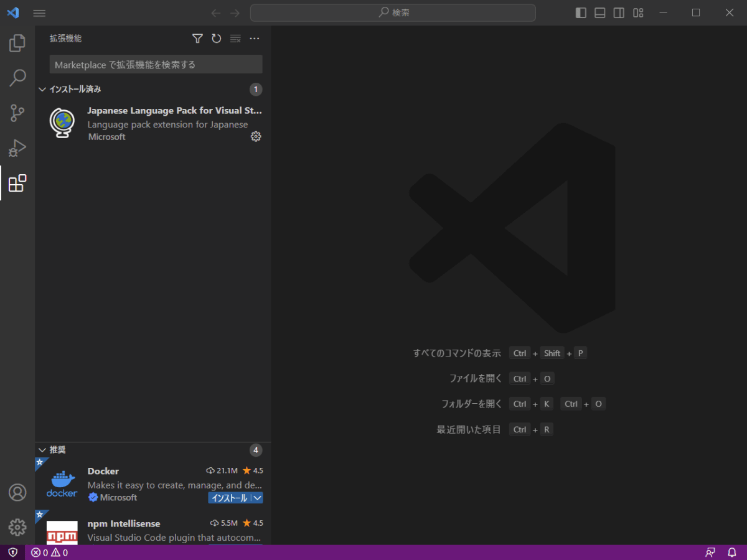Open the hamburger application menu
The image size is (747, 560).
pyautogui.click(x=39, y=13)
